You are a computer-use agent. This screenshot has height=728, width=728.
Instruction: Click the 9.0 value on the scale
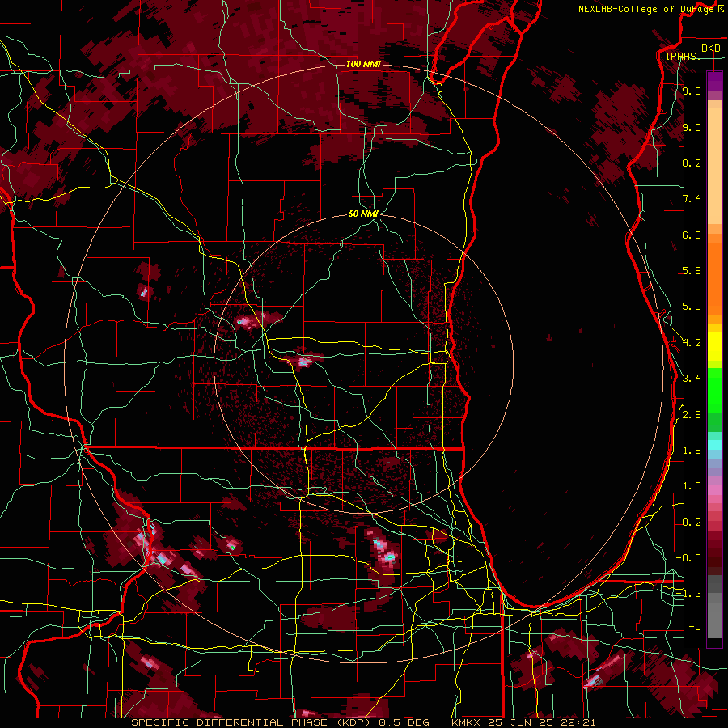click(x=692, y=128)
